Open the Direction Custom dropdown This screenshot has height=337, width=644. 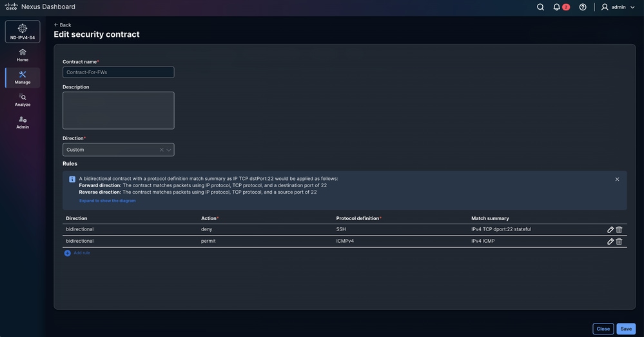coord(118,150)
